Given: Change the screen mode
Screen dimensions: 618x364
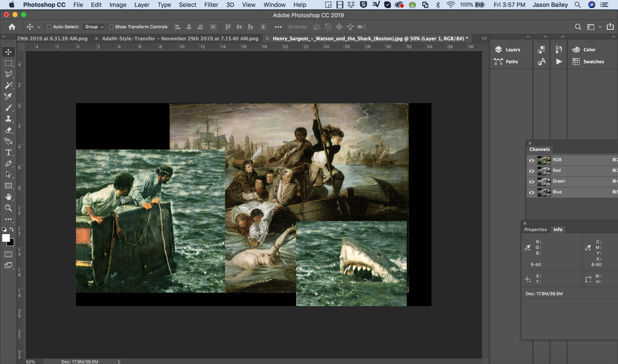Looking at the screenshot, I should click(x=8, y=265).
